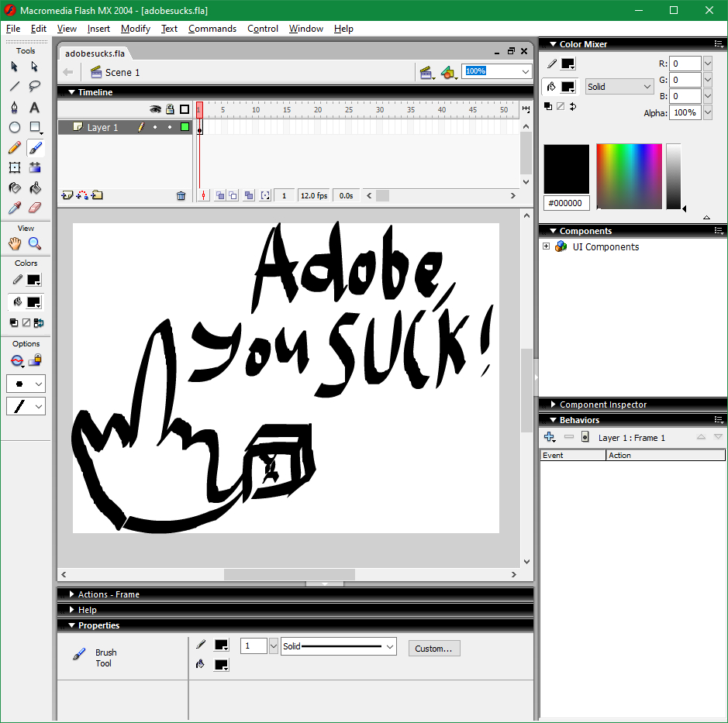
Task: Open the Commands menu
Action: [x=212, y=29]
